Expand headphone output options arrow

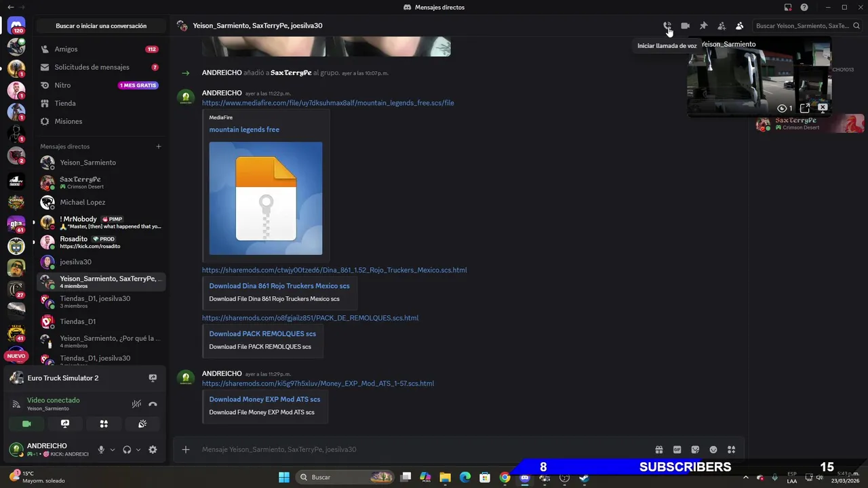138,449
